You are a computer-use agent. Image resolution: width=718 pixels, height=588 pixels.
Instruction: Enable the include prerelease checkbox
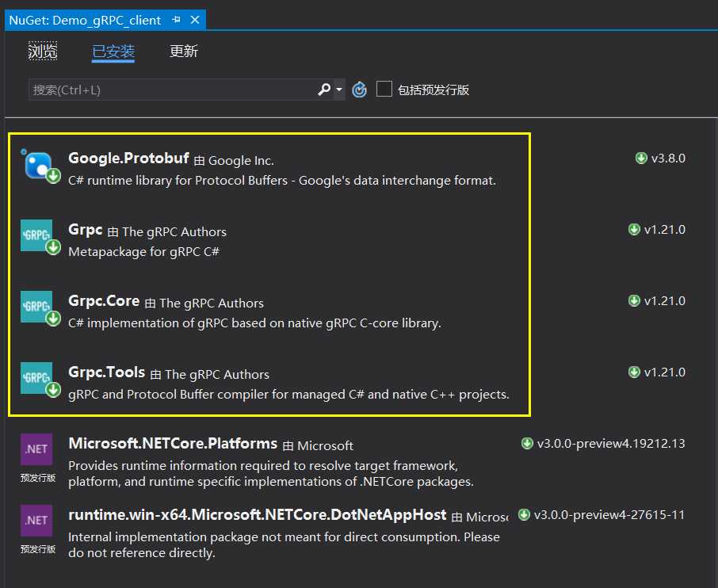[384, 89]
